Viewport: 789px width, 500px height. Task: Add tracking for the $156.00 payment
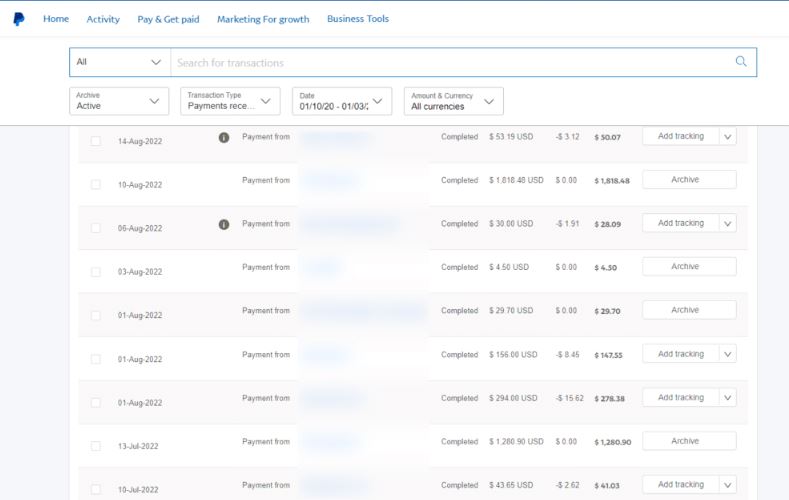coord(681,354)
